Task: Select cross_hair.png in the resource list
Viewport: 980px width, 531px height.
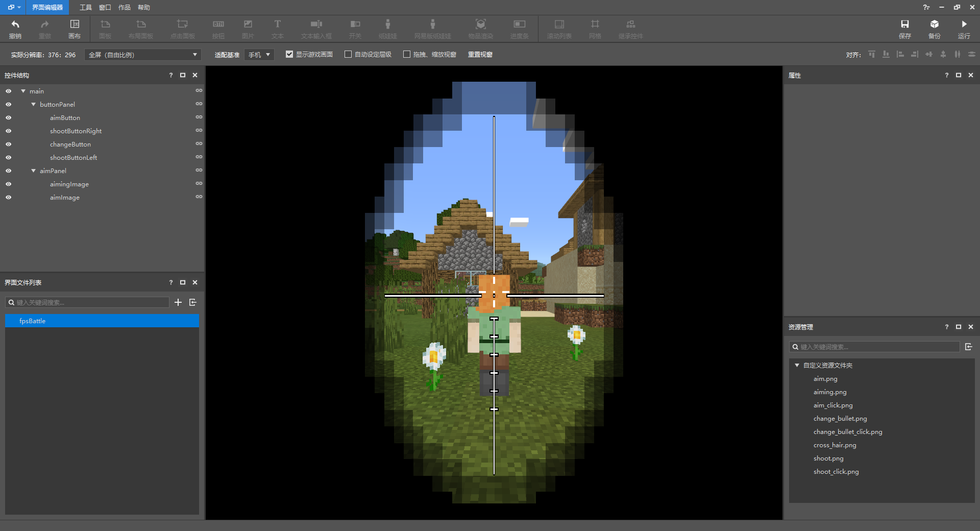Action: 835,445
